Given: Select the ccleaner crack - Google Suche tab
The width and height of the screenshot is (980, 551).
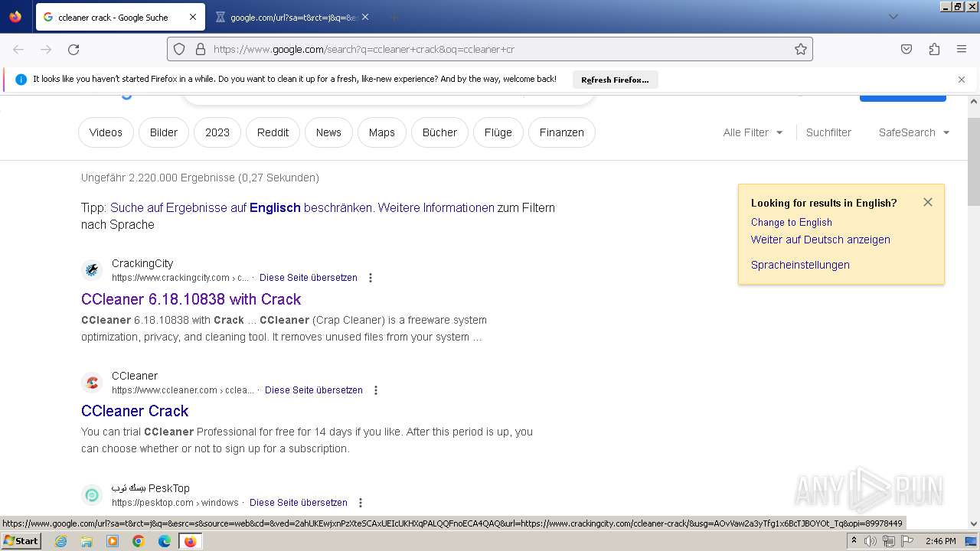Looking at the screenshot, I should pyautogui.click(x=120, y=17).
